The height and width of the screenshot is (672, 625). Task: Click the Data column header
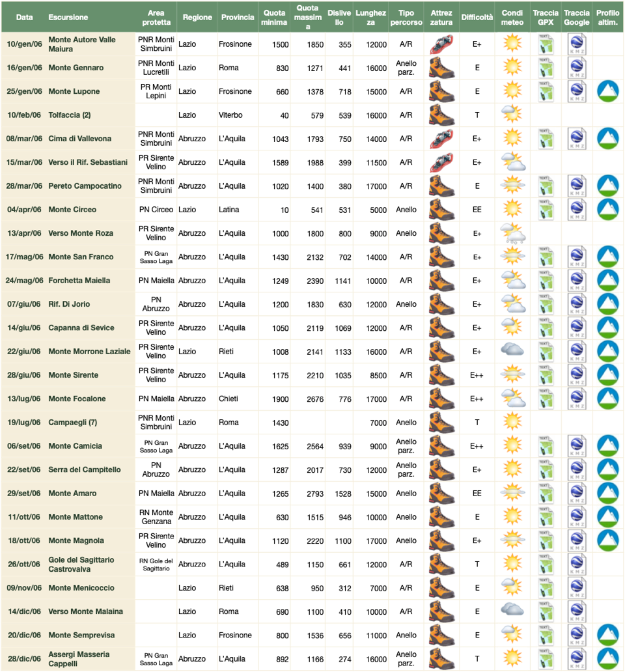pos(25,18)
